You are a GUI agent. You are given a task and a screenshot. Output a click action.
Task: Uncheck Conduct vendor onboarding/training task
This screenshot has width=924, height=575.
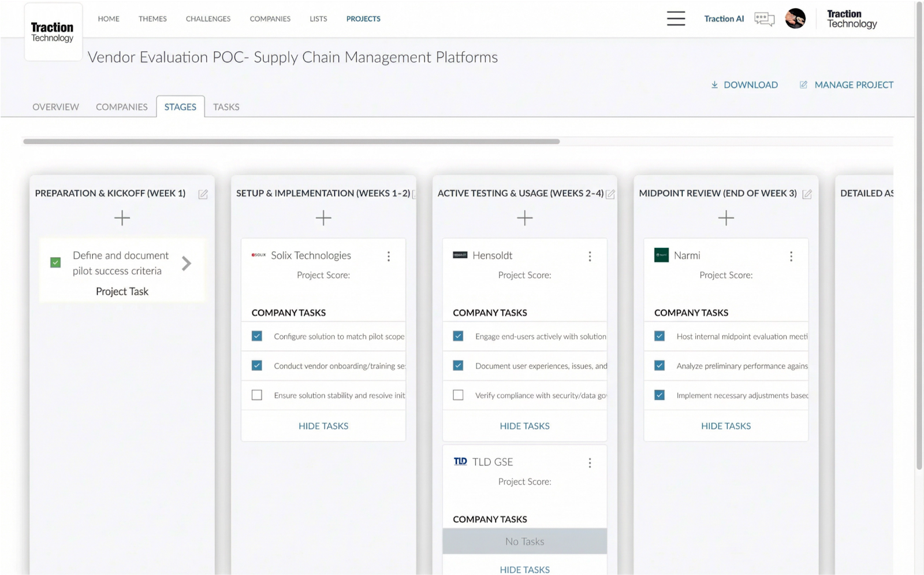coord(257,365)
